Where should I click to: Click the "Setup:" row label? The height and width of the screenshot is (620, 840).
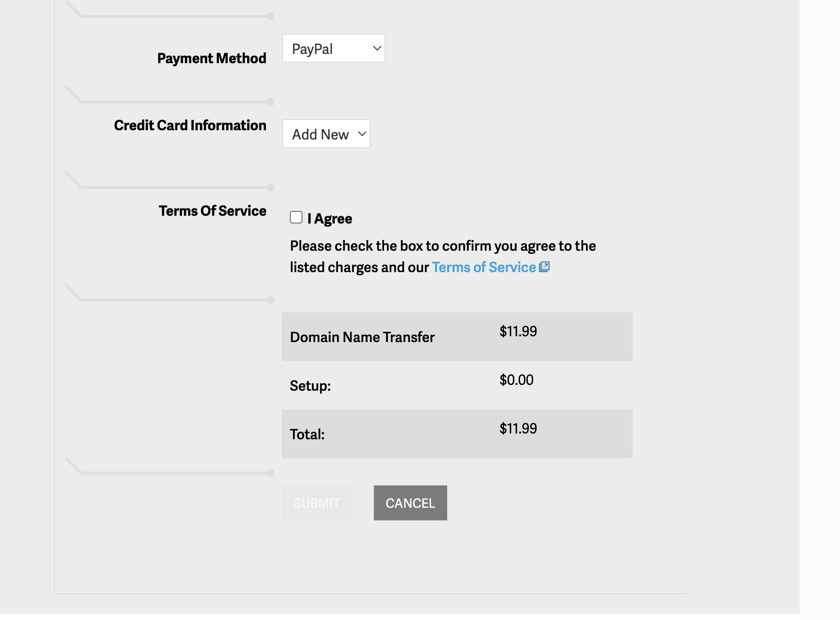[x=310, y=386]
